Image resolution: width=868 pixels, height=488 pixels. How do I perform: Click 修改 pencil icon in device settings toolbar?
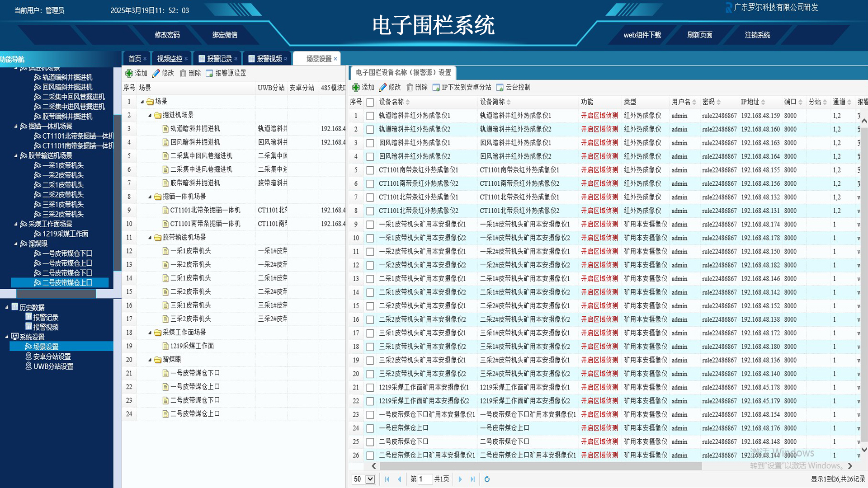pos(382,87)
